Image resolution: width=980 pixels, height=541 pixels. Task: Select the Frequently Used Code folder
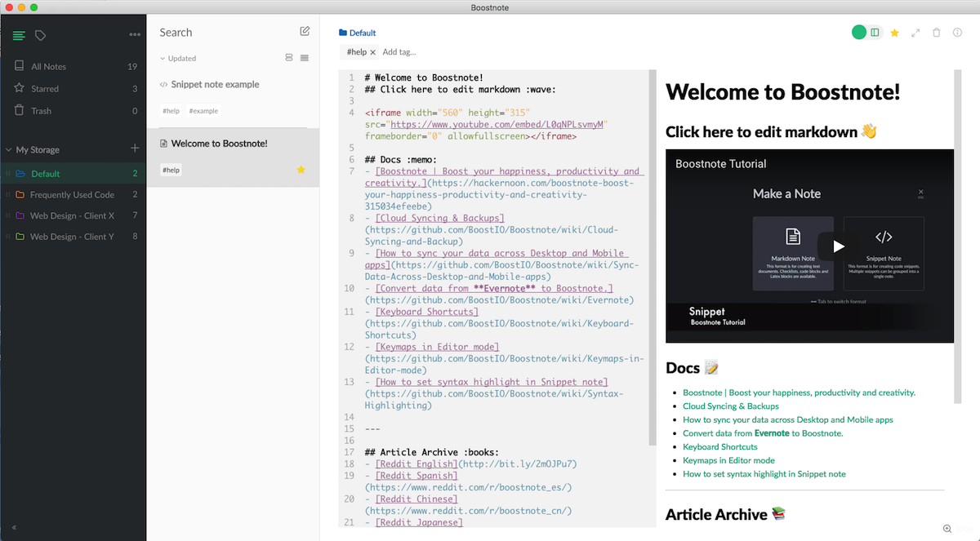click(x=72, y=195)
